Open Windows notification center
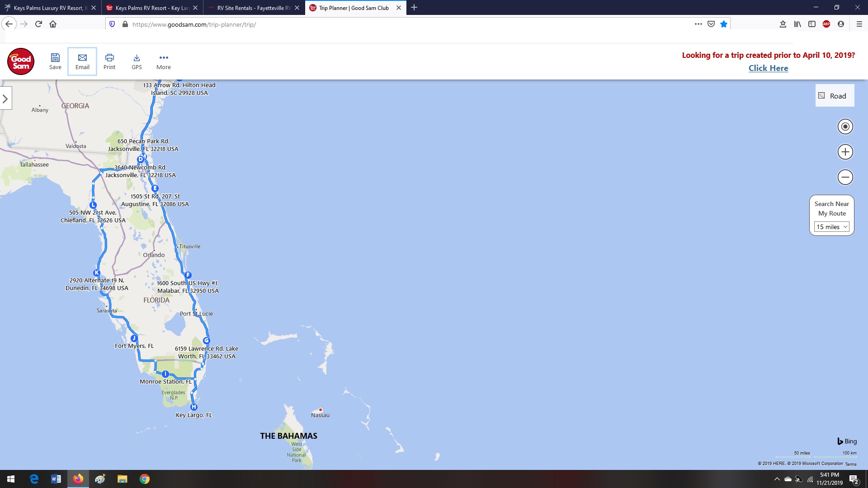 854,479
